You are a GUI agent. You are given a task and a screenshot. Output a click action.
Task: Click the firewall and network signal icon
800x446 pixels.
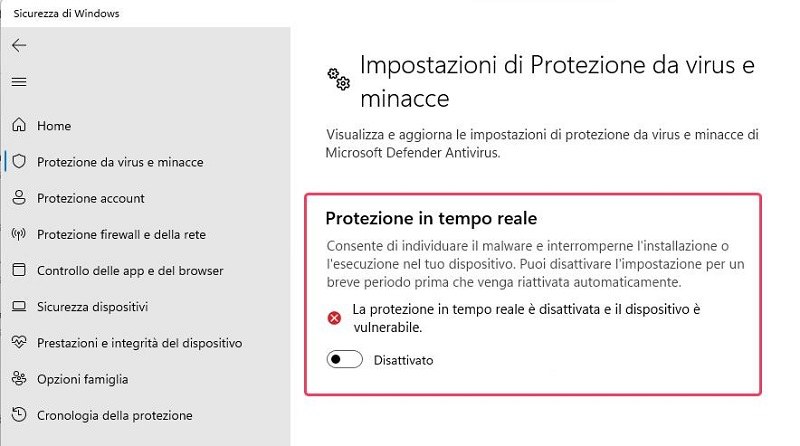click(19, 234)
